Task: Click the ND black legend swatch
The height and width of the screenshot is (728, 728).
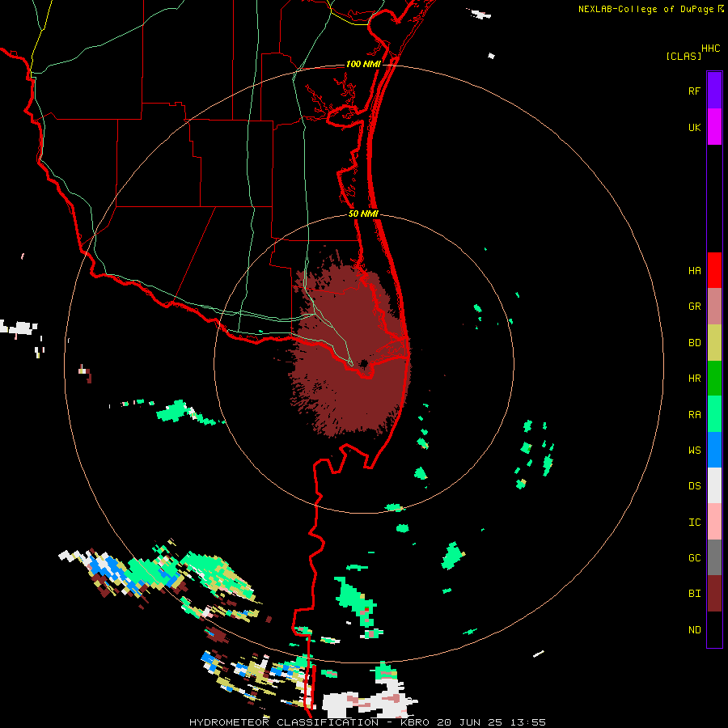Action: (x=714, y=629)
